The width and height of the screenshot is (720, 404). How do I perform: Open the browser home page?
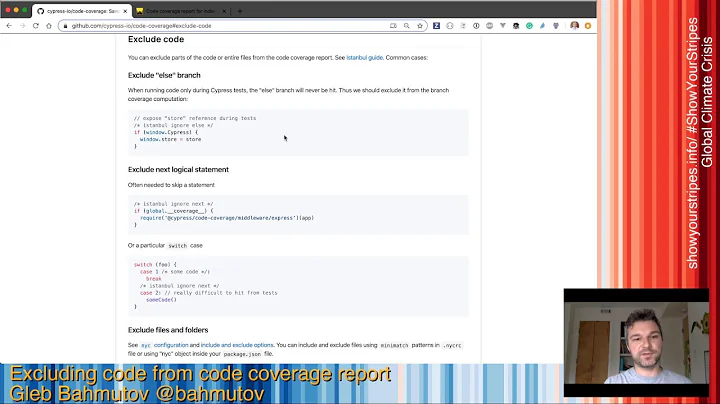[x=49, y=26]
